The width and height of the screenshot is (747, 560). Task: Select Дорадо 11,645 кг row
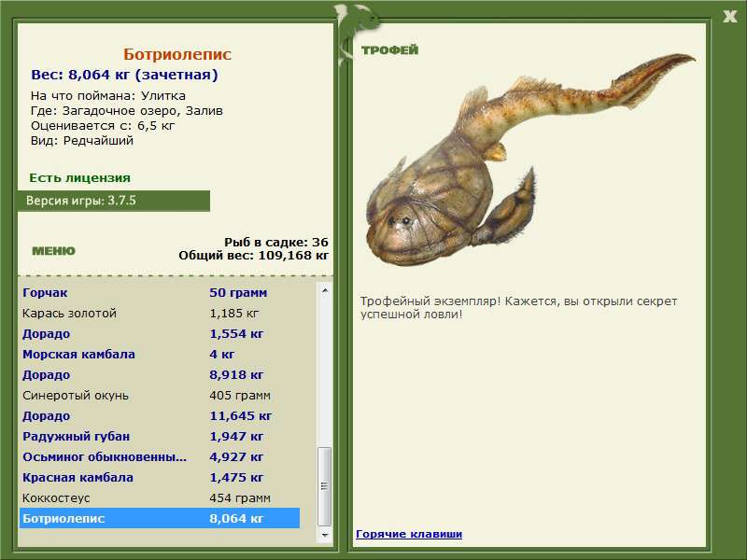[160, 415]
